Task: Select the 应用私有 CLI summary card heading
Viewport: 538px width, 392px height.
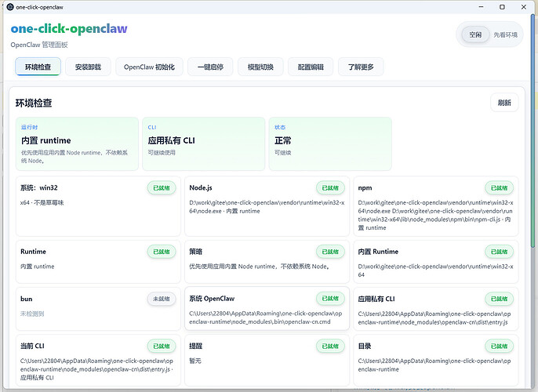Action: (x=171, y=140)
